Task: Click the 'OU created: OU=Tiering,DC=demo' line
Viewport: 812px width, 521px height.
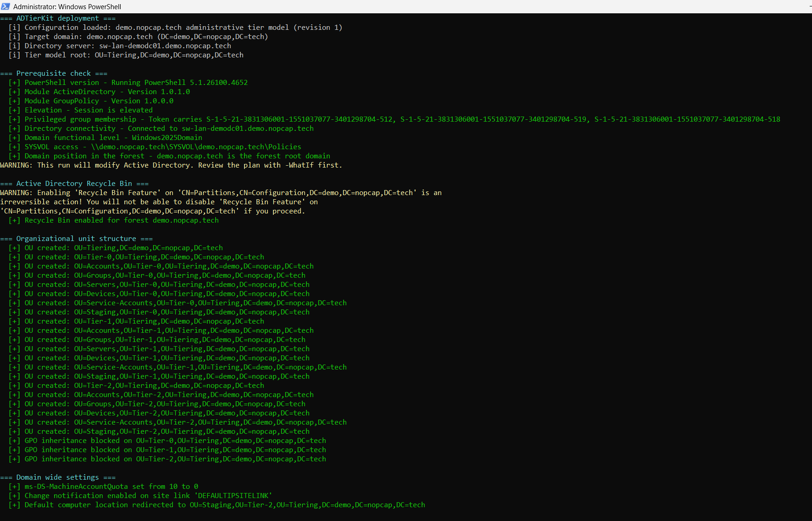Action: tap(116, 248)
